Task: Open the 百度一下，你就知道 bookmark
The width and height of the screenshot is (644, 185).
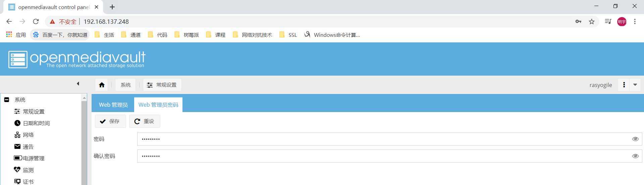Action: 60,35
